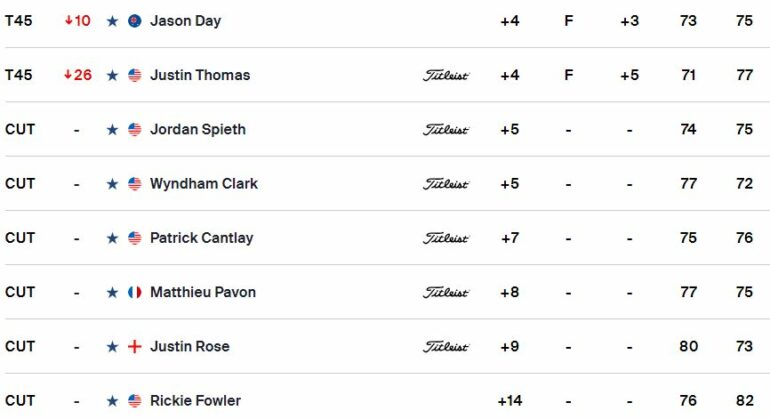Image resolution: width=770 pixels, height=419 pixels.
Task: Open Jordan Spieth's player profile
Action: click(x=198, y=129)
